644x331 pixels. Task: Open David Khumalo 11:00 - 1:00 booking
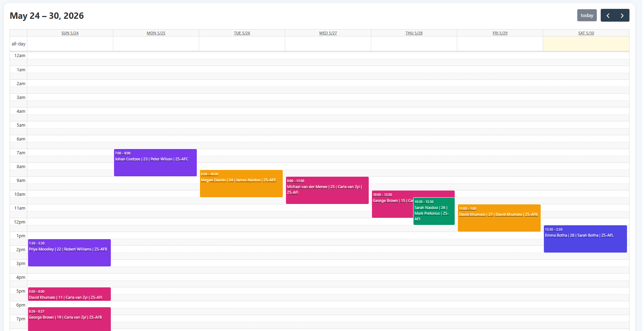tap(499, 218)
